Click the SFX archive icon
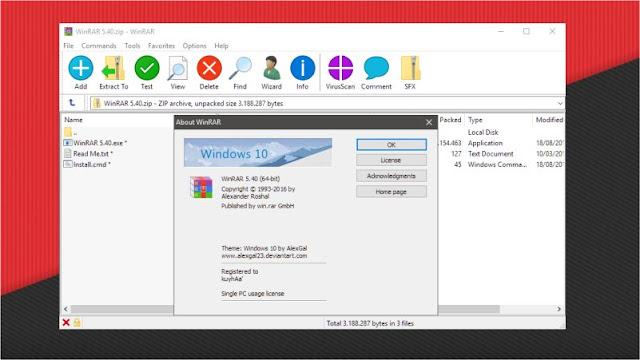Screen dimensions: 640x360 coord(410,68)
